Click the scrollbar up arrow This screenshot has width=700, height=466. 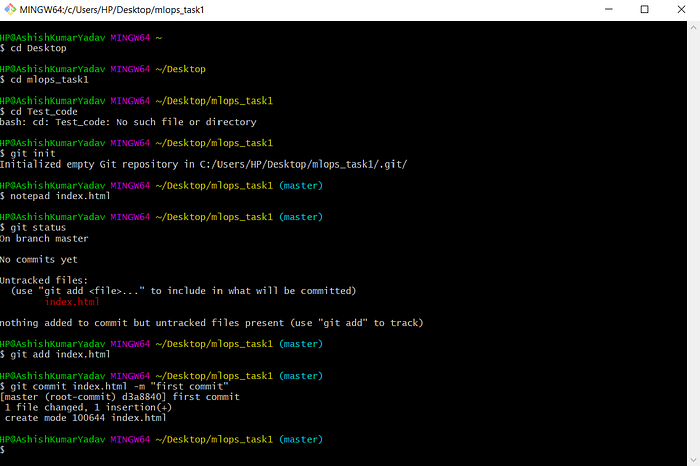pos(693,27)
